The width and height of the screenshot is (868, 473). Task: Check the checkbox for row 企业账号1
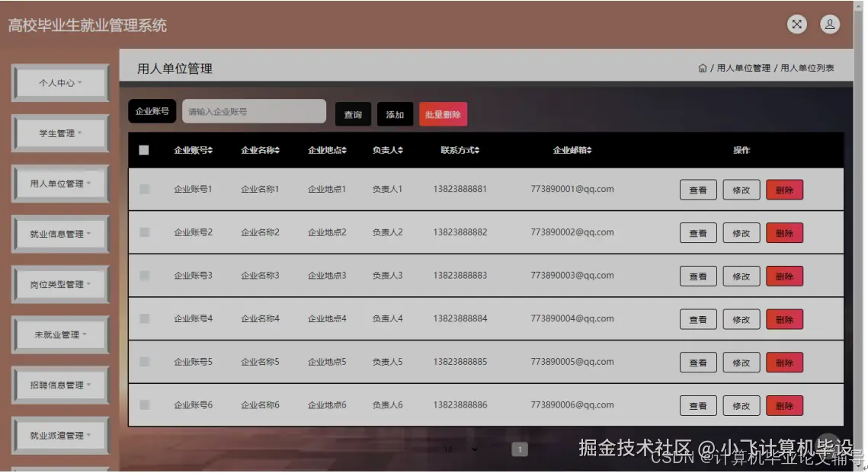pos(144,189)
